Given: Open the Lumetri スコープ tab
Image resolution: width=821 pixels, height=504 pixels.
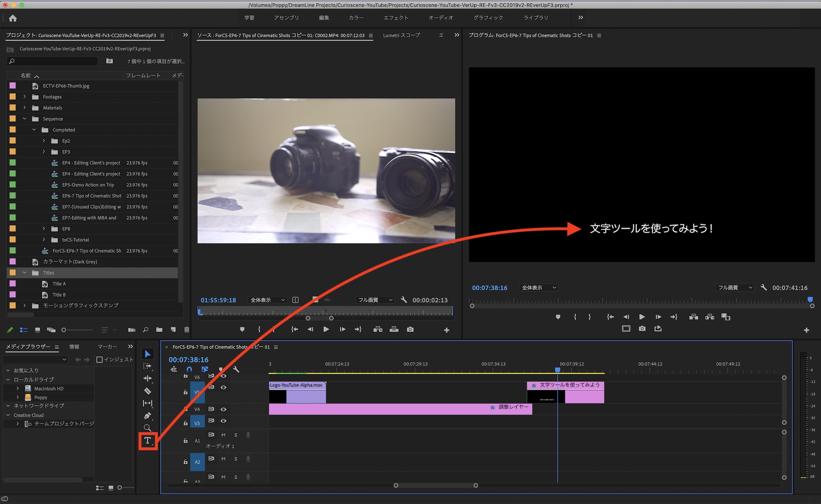Looking at the screenshot, I should click(x=401, y=35).
